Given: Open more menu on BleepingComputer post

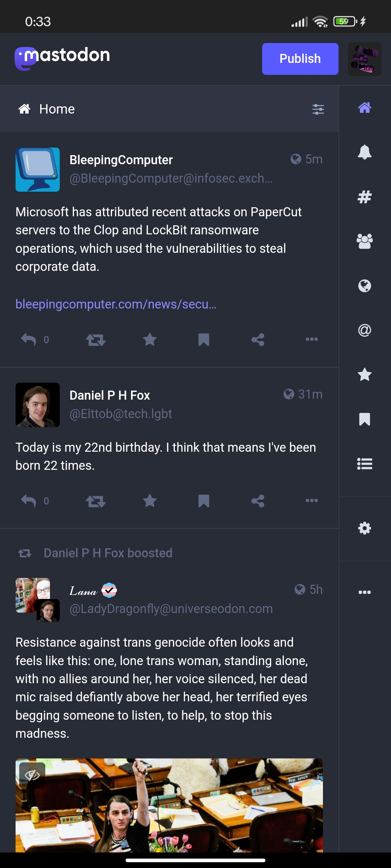Looking at the screenshot, I should tap(312, 339).
